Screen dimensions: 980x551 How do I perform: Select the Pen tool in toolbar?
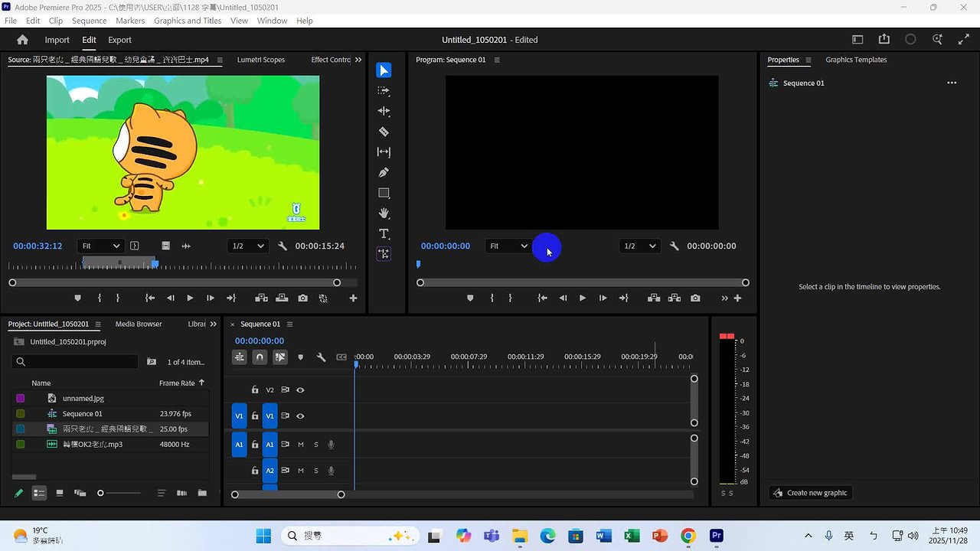tap(384, 173)
